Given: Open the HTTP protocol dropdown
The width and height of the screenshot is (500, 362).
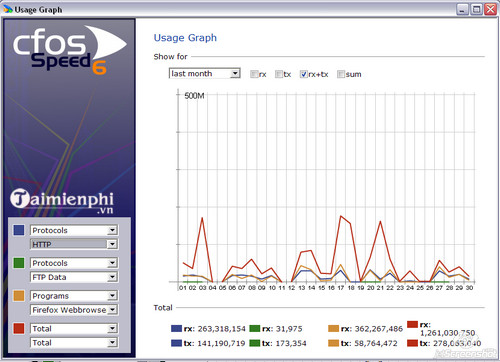Looking at the screenshot, I should [74, 244].
